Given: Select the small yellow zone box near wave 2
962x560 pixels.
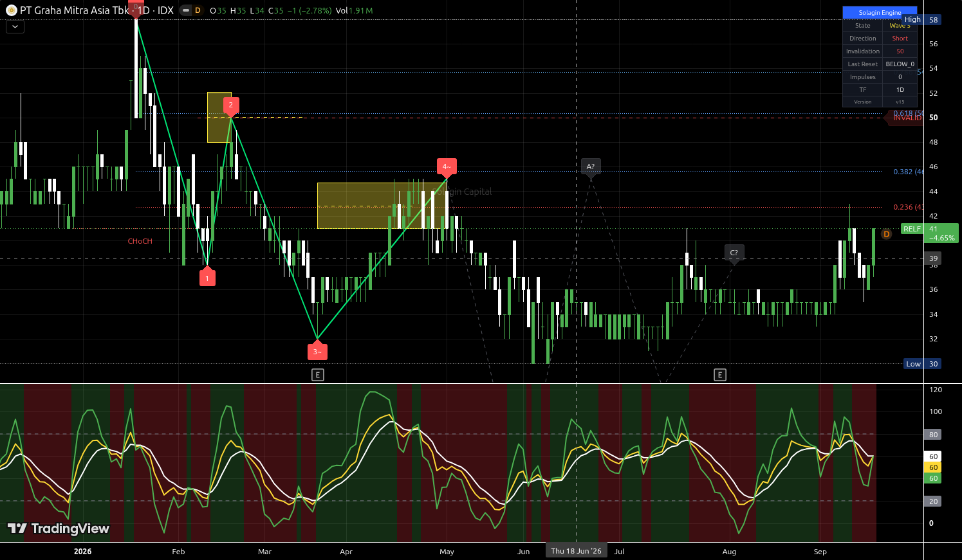Looking at the screenshot, I should click(219, 117).
